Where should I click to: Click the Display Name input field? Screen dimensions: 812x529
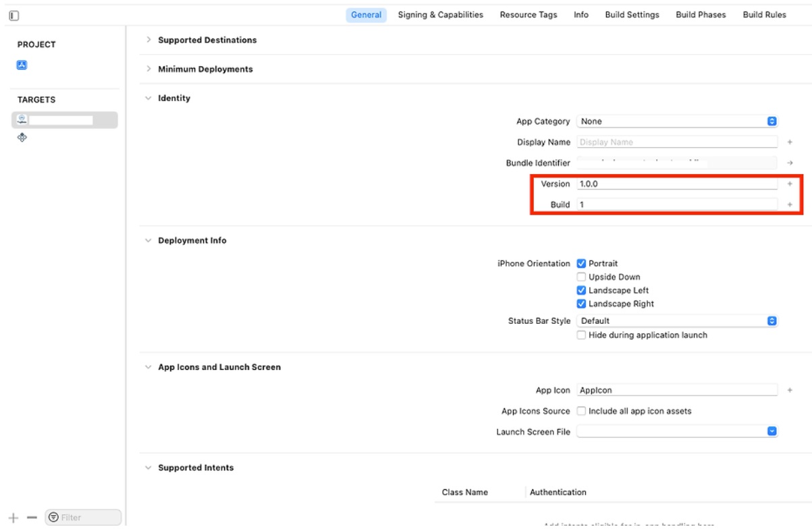pyautogui.click(x=678, y=142)
